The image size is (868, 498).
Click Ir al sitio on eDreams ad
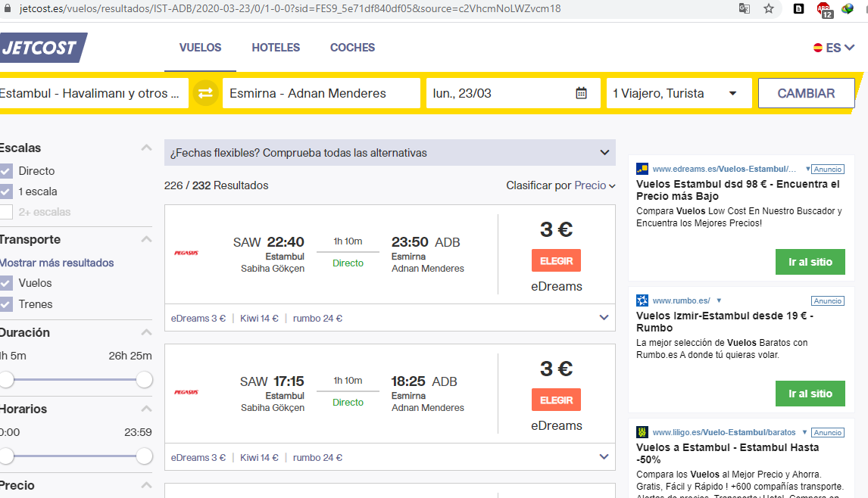(x=810, y=262)
